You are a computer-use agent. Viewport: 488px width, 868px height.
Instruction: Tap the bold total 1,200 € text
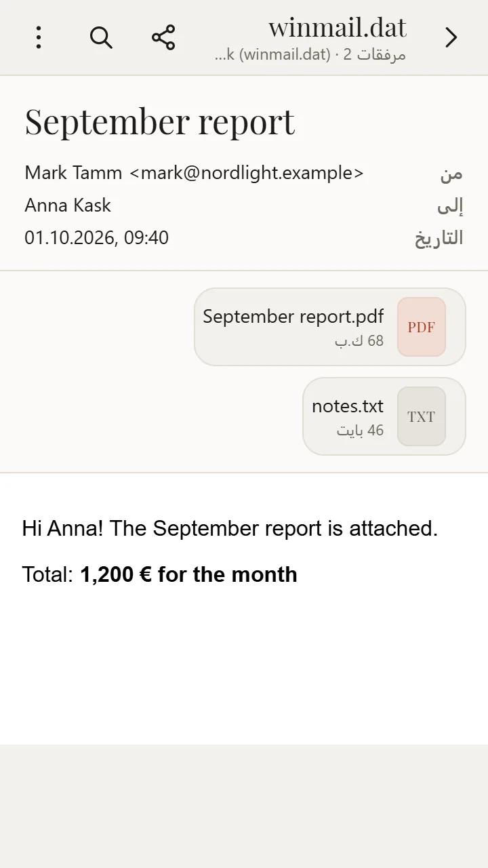click(x=188, y=574)
